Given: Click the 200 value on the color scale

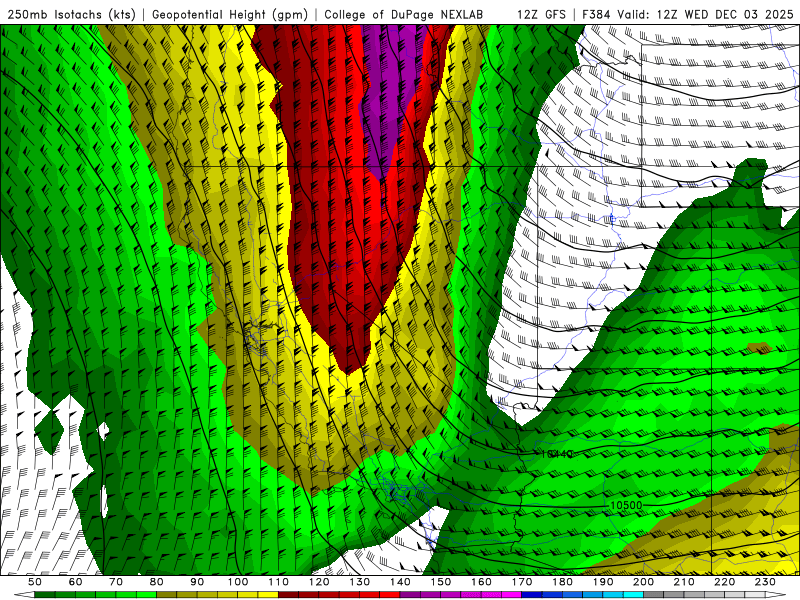Looking at the screenshot, I should pos(643,582).
